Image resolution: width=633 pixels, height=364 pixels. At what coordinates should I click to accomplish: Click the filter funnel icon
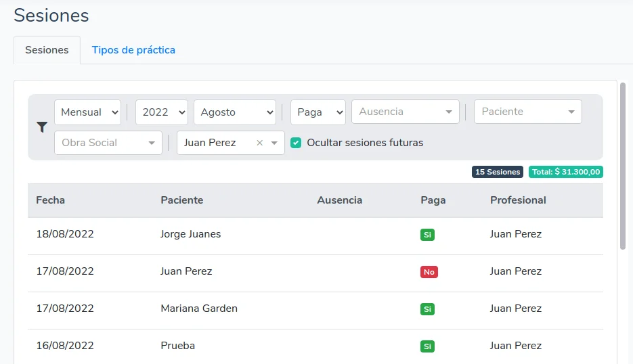click(x=41, y=127)
